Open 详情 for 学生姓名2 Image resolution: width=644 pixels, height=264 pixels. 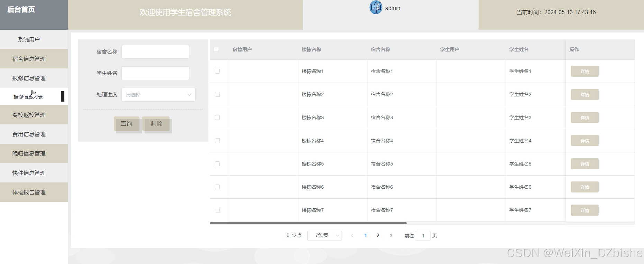click(585, 94)
